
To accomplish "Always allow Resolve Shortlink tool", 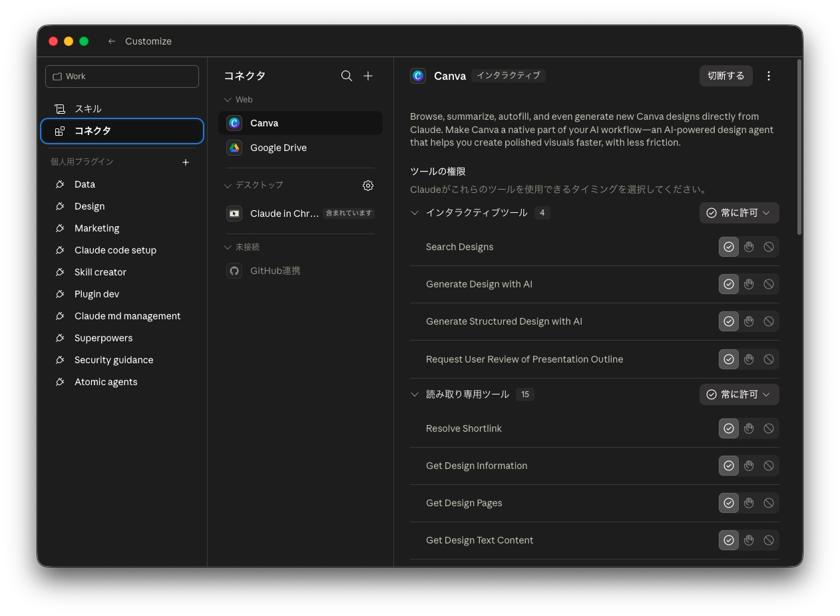I will coord(729,428).
